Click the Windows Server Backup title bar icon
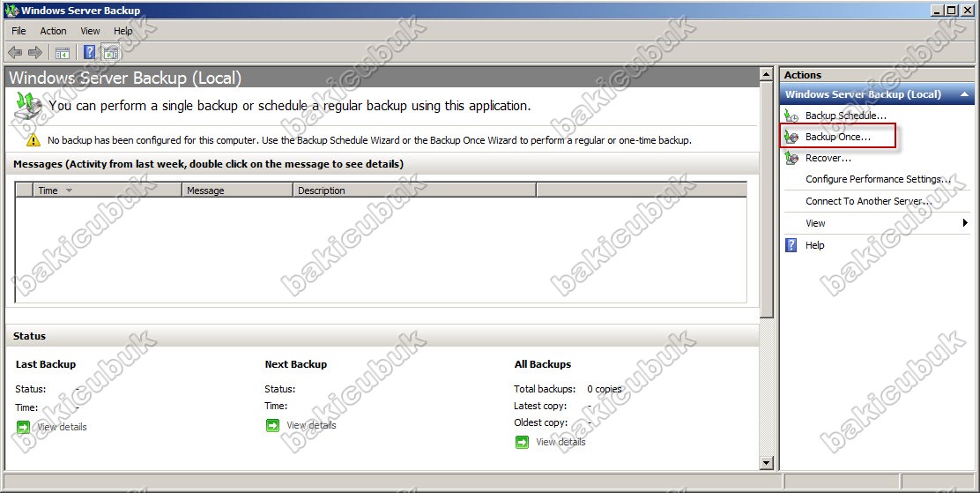The height and width of the screenshot is (493, 980). (11, 11)
